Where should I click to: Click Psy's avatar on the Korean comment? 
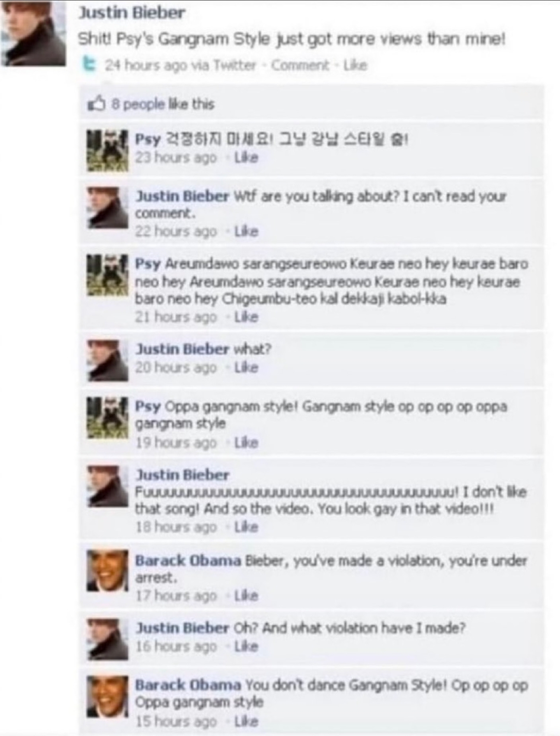tap(107, 151)
